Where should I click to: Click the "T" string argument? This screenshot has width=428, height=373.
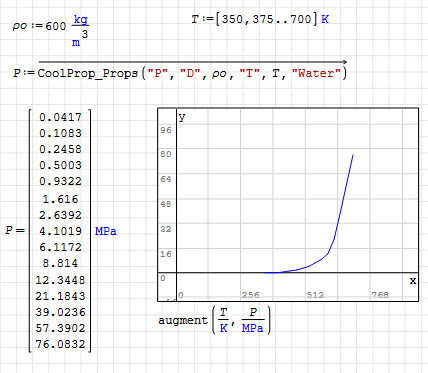pyautogui.click(x=250, y=73)
